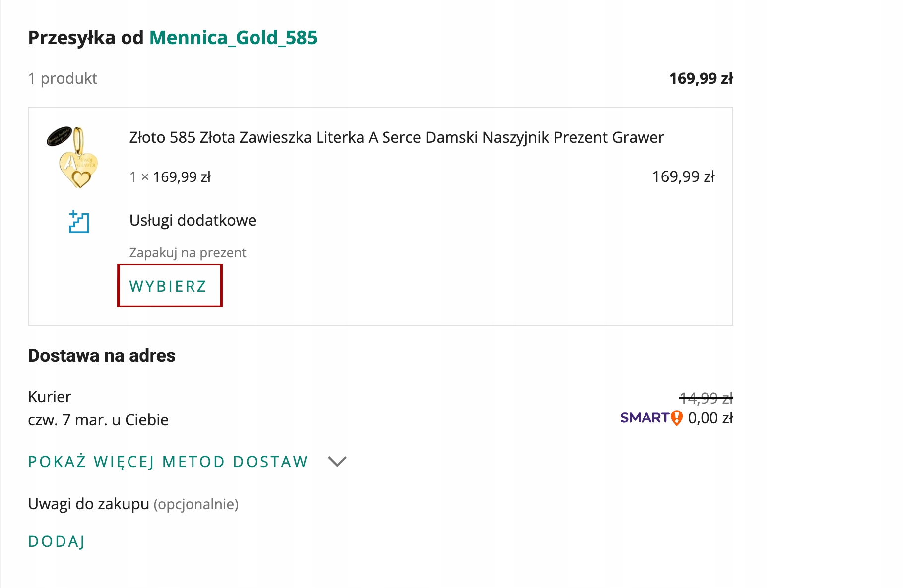Click the crossed-out 14,99 zł price
This screenshot has width=903, height=588.
click(706, 397)
